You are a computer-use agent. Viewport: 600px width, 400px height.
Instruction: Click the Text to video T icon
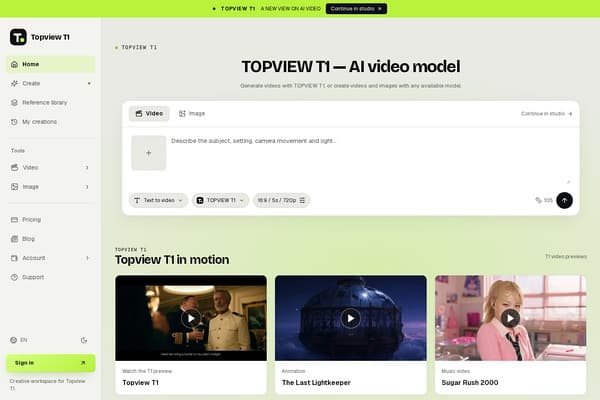coord(137,200)
